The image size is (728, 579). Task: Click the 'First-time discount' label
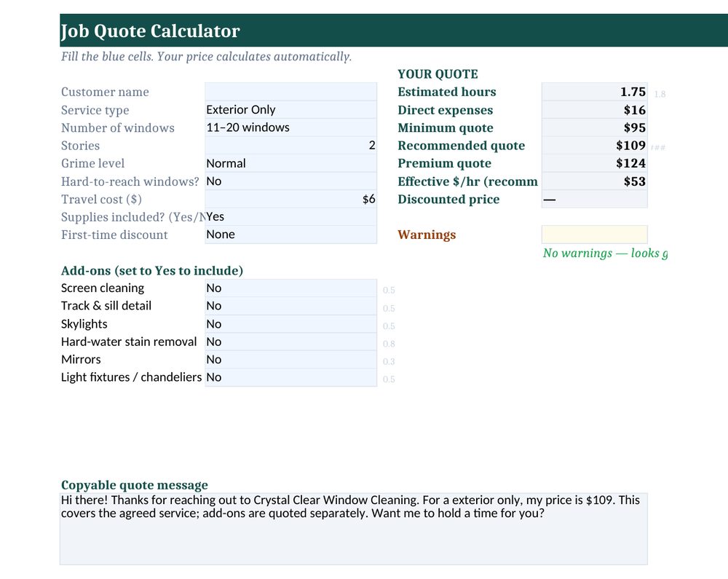[x=114, y=235]
